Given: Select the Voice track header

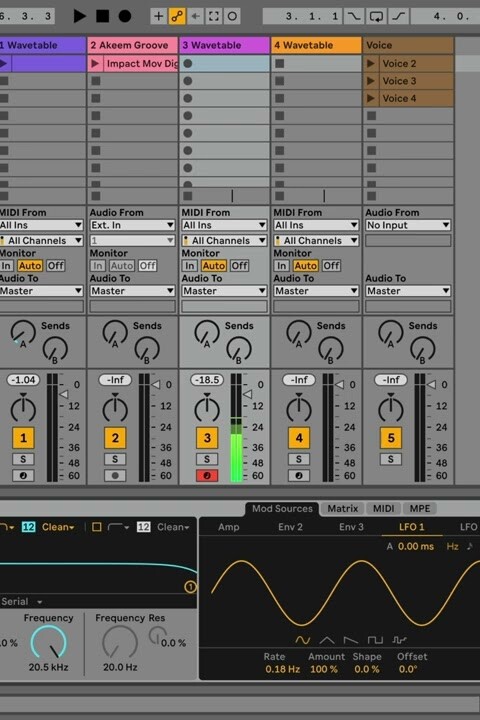Looking at the screenshot, I should pos(408,45).
